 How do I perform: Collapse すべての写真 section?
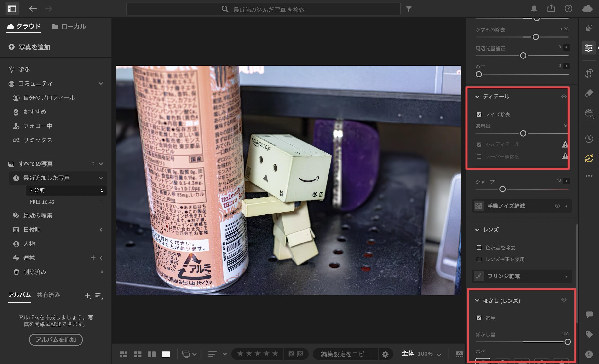pyautogui.click(x=101, y=164)
